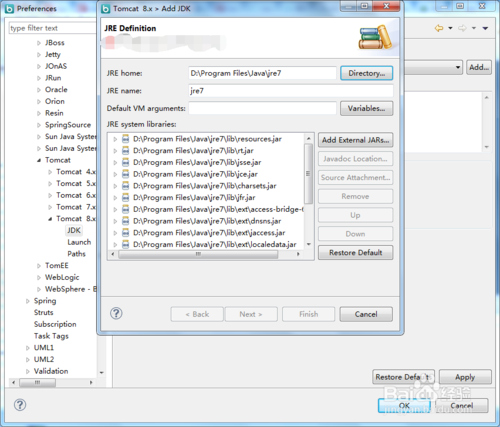Screen dimensions: 500x427
Task: Click the back arrow in Preferences toolbar
Action: [439, 28]
